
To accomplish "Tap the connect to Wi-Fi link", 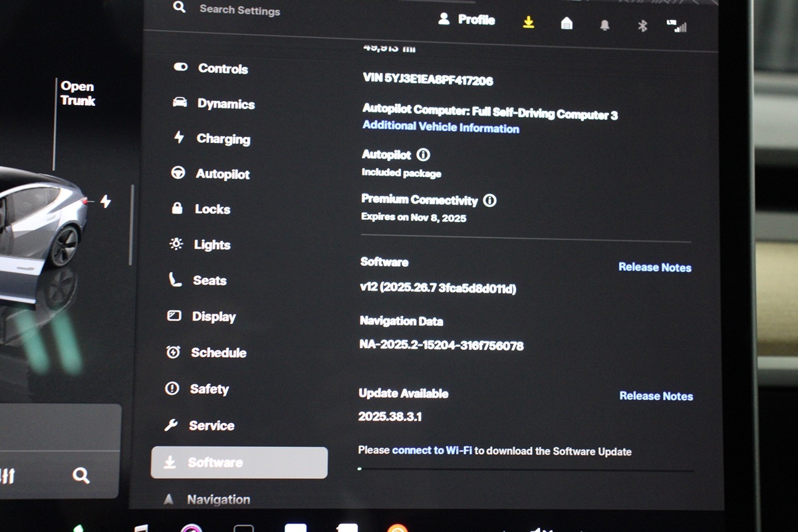I will pos(432,450).
